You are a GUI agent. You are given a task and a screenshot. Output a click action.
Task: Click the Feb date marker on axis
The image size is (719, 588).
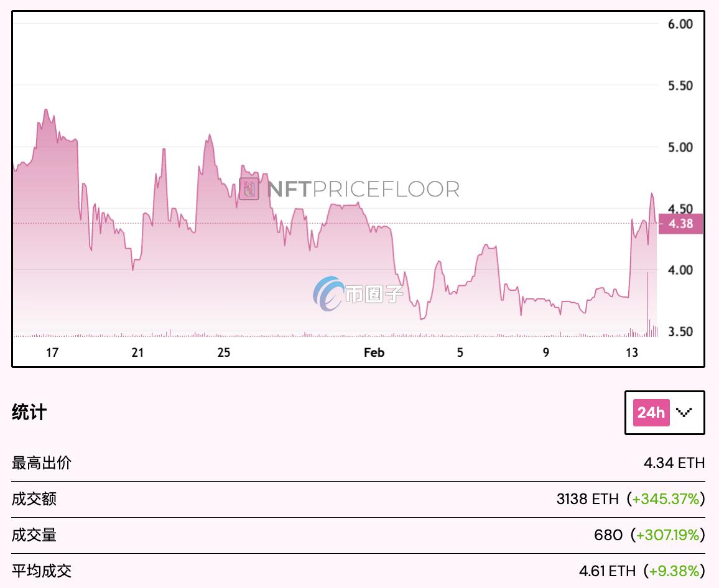coord(374,352)
